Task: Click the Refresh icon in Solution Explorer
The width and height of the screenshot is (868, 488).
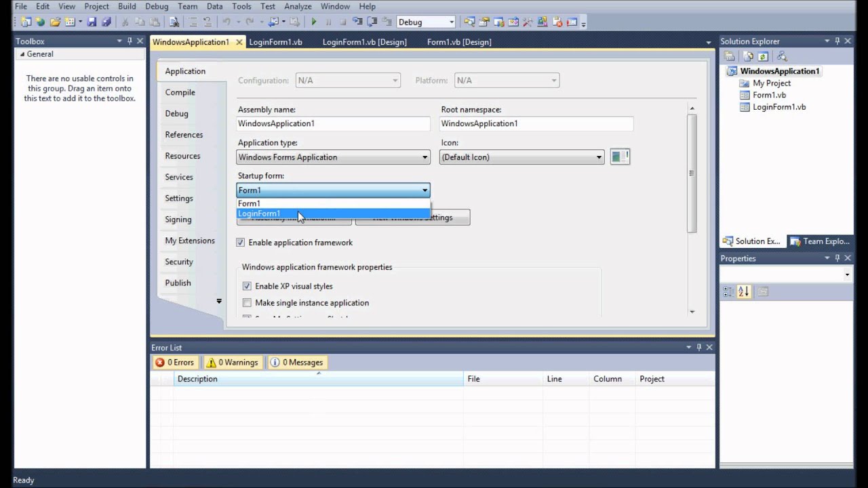Action: click(763, 57)
